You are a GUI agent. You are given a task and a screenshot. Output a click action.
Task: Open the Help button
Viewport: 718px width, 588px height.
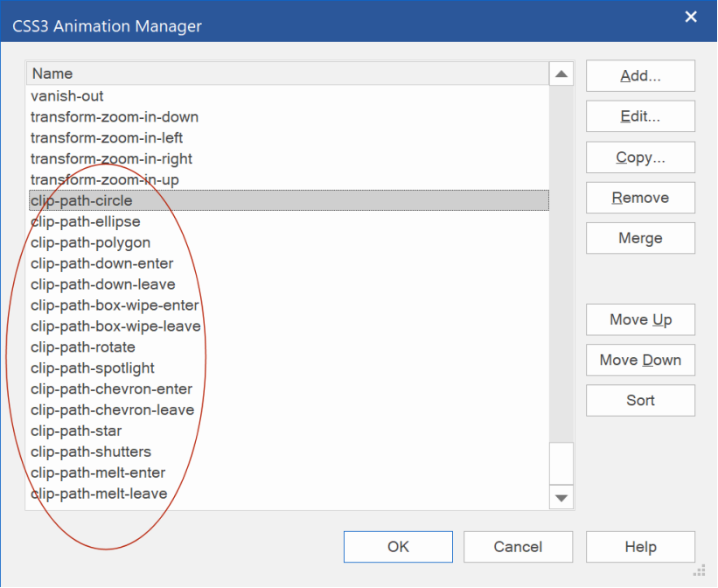640,547
